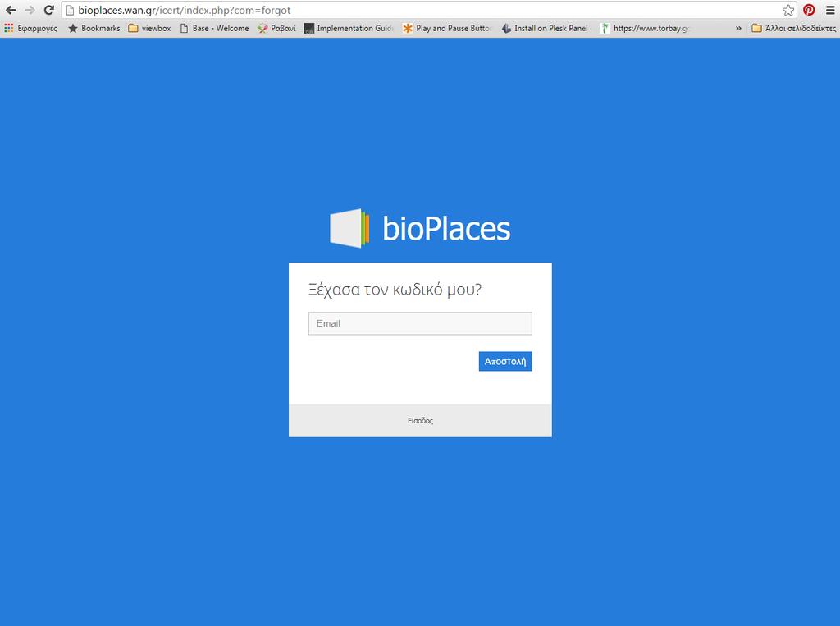The height and width of the screenshot is (626, 840).
Task: Follow the Είσοδος login link
Action: tap(420, 421)
